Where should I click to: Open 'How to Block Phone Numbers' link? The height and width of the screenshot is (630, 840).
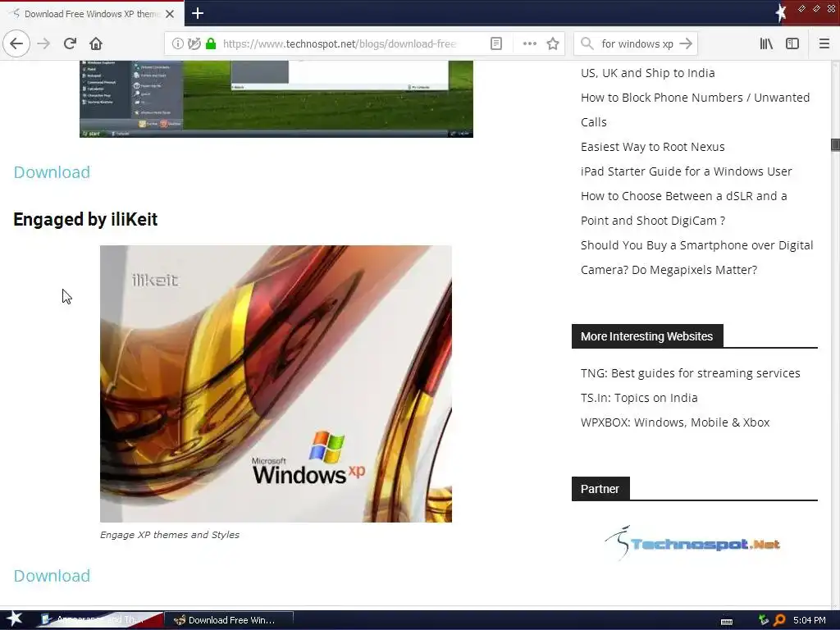pyautogui.click(x=695, y=109)
